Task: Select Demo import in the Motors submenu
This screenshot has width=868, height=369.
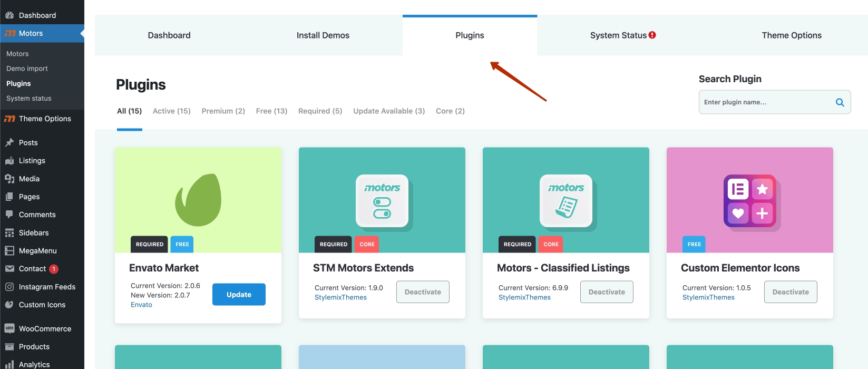Action: (27, 69)
